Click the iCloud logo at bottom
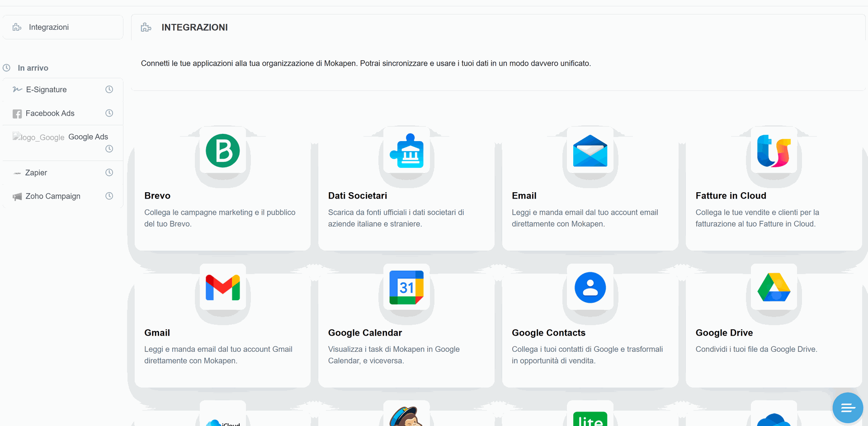The width and height of the screenshot is (868, 426). 223,422
